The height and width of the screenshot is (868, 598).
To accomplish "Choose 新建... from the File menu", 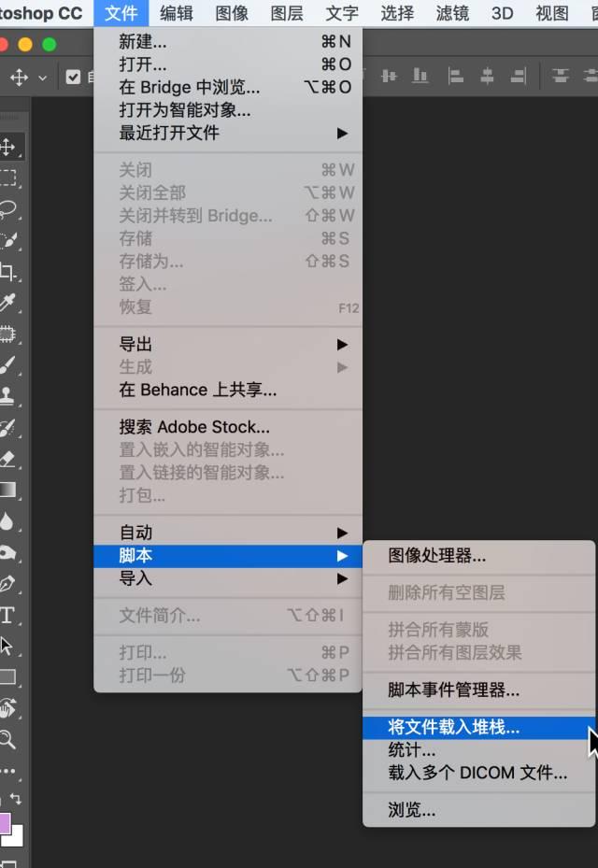I will 228,41.
